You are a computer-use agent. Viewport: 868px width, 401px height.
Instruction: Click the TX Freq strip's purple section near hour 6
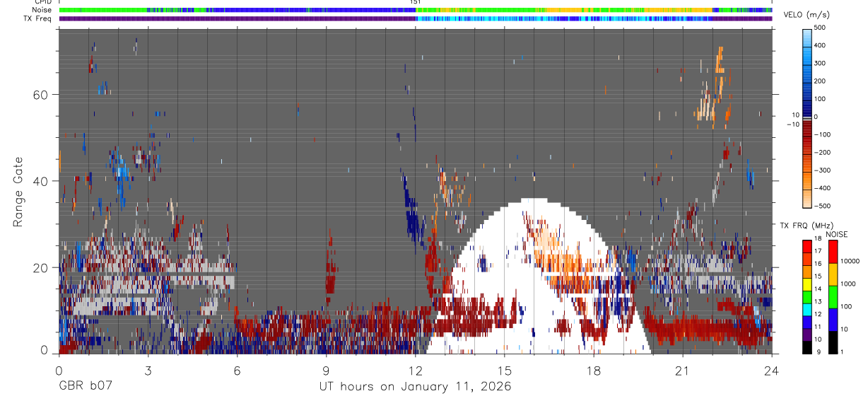coord(237,18)
